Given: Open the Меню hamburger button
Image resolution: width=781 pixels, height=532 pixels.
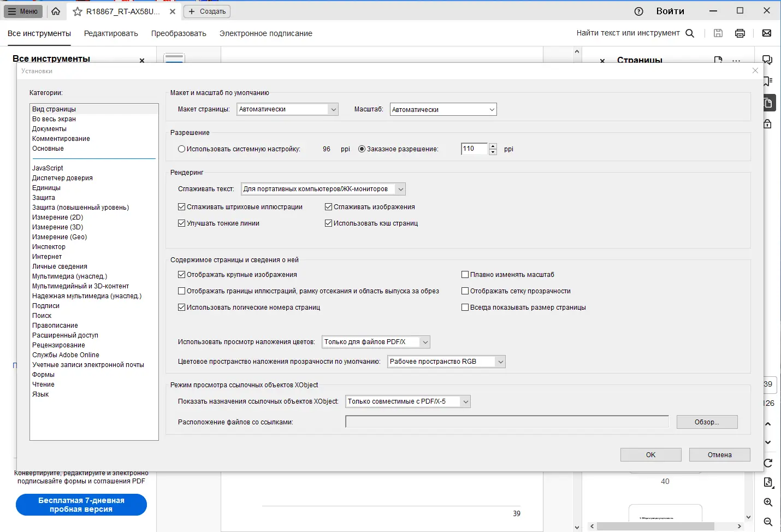Looking at the screenshot, I should (23, 11).
